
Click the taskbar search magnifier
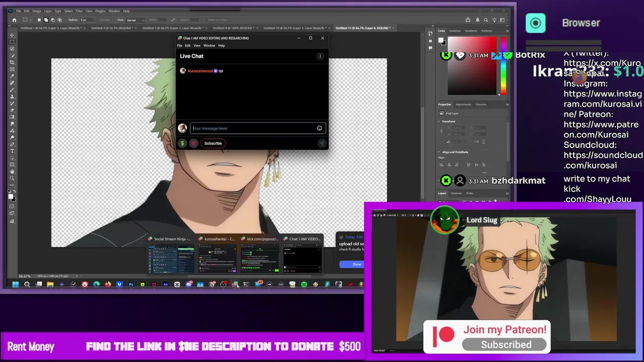pos(27,285)
